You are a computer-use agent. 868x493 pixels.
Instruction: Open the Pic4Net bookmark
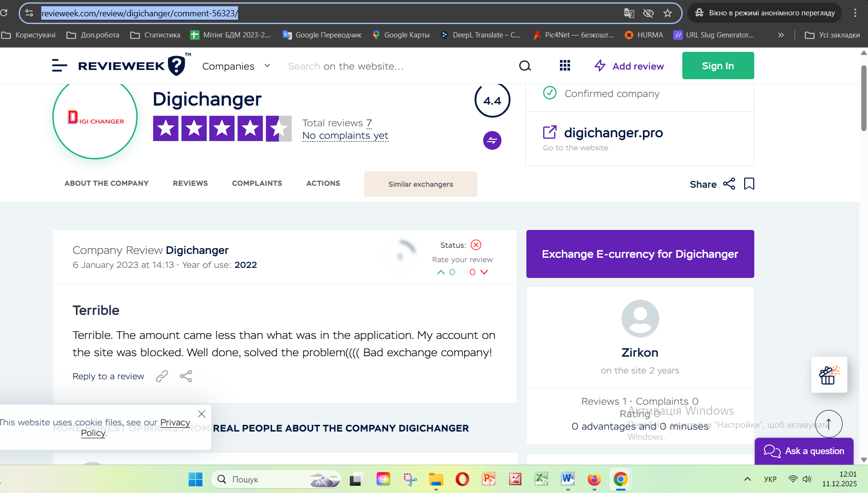tap(573, 35)
